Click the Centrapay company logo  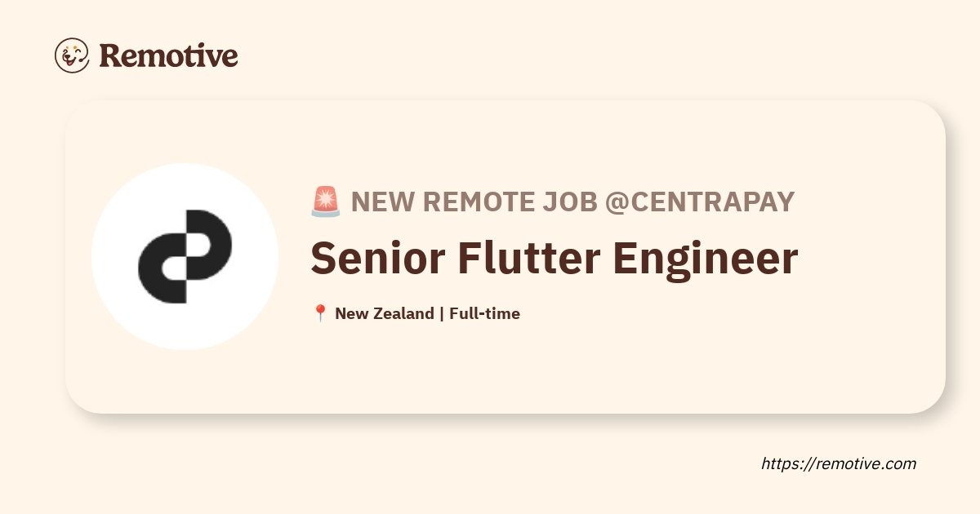point(185,256)
